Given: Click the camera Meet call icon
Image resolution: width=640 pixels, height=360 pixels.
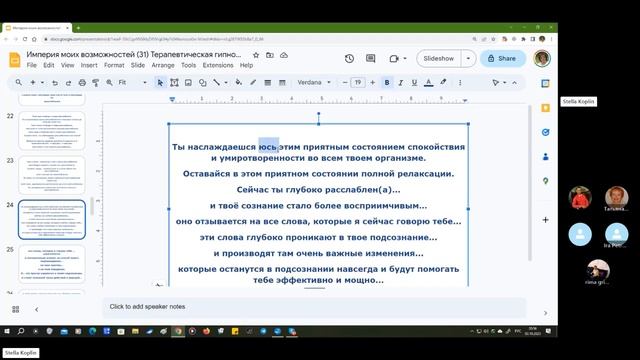Looking at the screenshot, I should click(394, 58).
